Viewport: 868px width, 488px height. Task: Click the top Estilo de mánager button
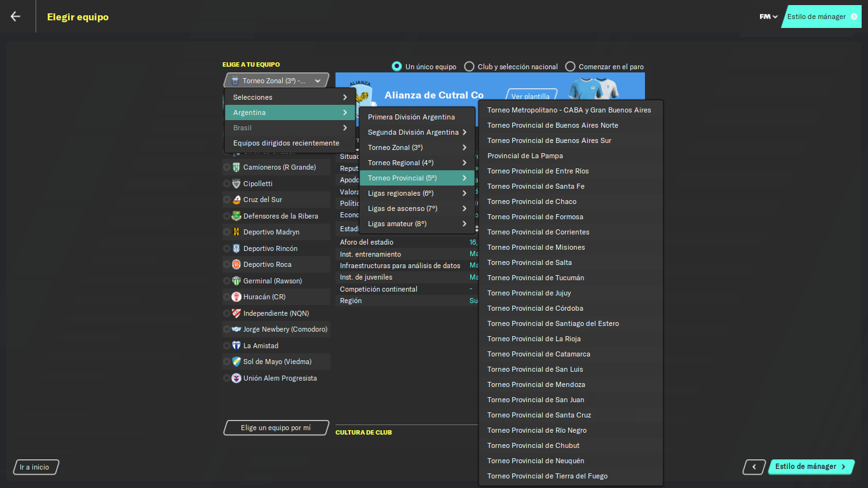click(x=822, y=17)
